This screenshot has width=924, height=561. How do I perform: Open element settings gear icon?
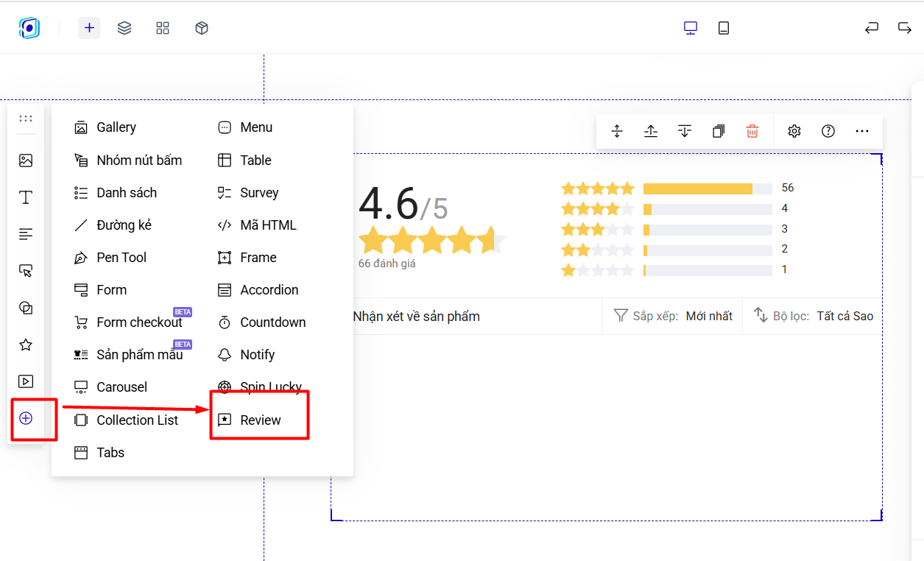(x=794, y=131)
